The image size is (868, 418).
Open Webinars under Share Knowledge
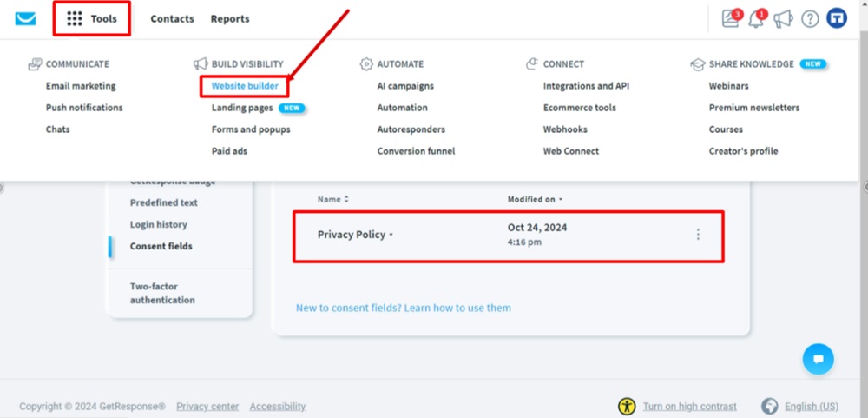pyautogui.click(x=728, y=86)
